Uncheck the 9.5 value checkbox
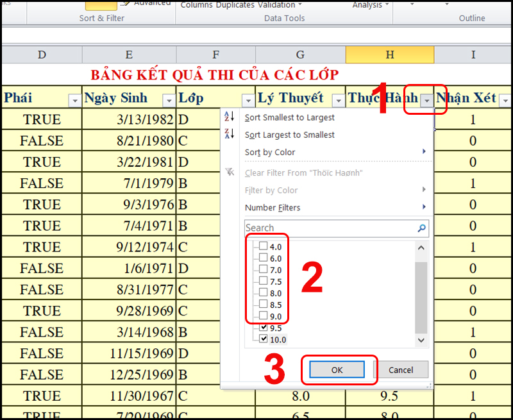Viewport: 513px width, 420px height. point(262,328)
